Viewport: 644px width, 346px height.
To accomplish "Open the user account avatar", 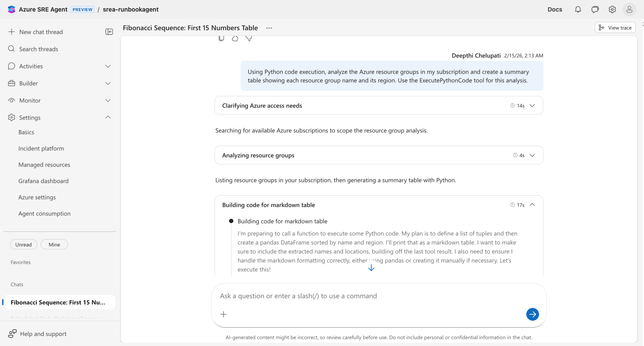I will click(x=629, y=9).
